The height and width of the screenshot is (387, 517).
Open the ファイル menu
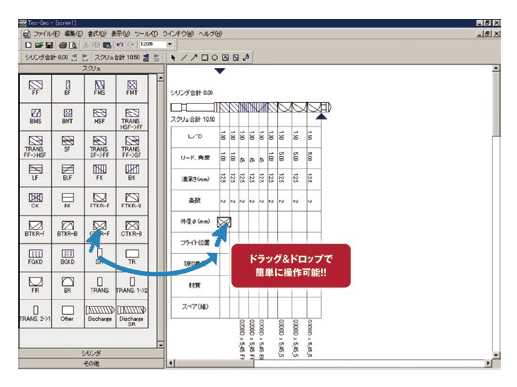(46, 34)
